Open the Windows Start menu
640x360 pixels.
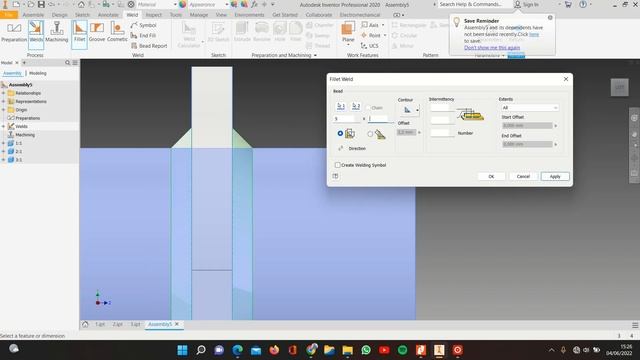coord(182,350)
